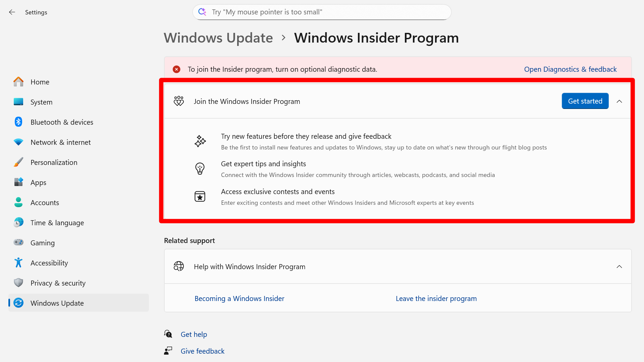Click the Windows Insider Program heart icon

point(178,101)
